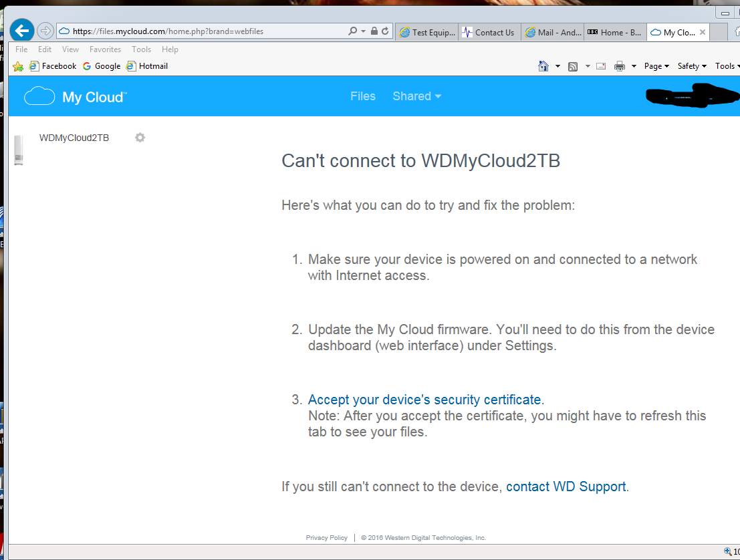Click the refresh icon in address bar
The width and height of the screenshot is (740, 560).
[385, 31]
